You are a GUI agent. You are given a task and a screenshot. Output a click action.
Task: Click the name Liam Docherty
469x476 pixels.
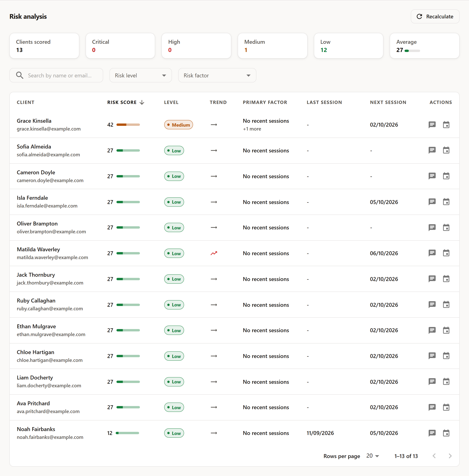tap(35, 378)
